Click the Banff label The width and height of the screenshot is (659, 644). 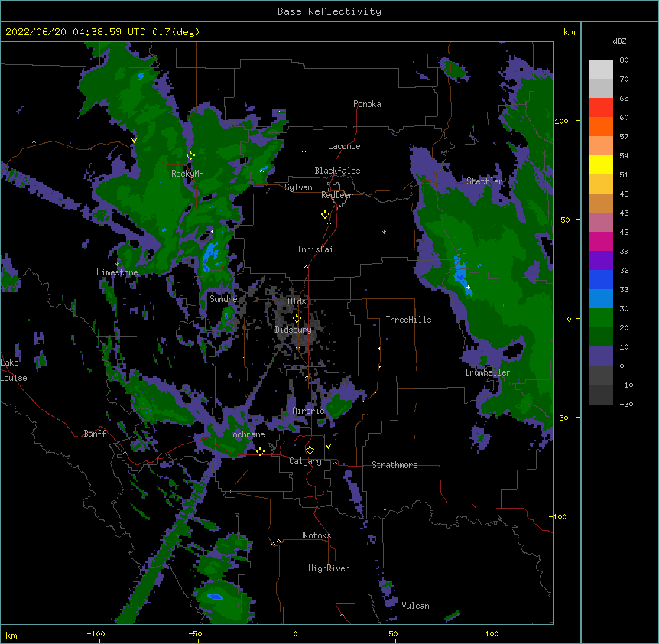click(95, 434)
